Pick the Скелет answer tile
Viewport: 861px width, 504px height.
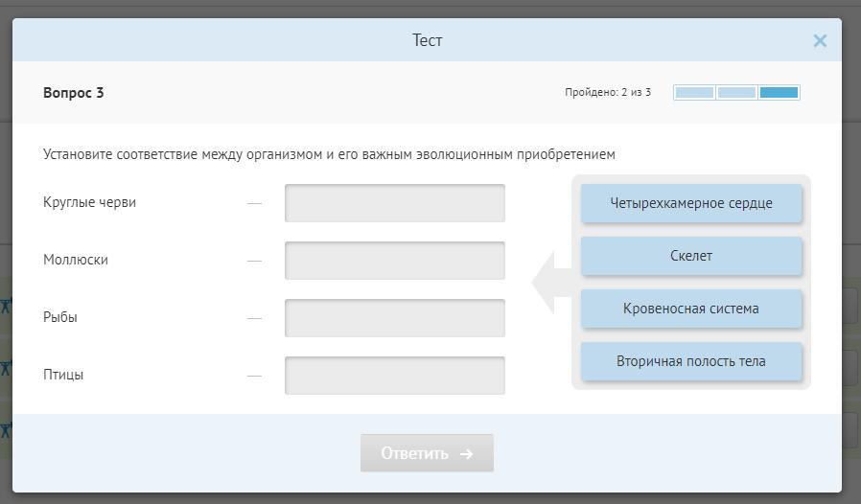691,256
